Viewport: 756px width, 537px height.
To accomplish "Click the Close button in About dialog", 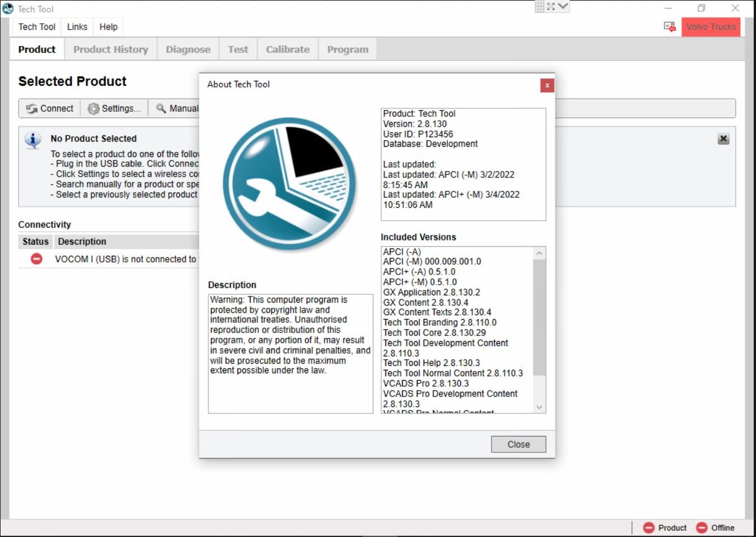I will [518, 444].
